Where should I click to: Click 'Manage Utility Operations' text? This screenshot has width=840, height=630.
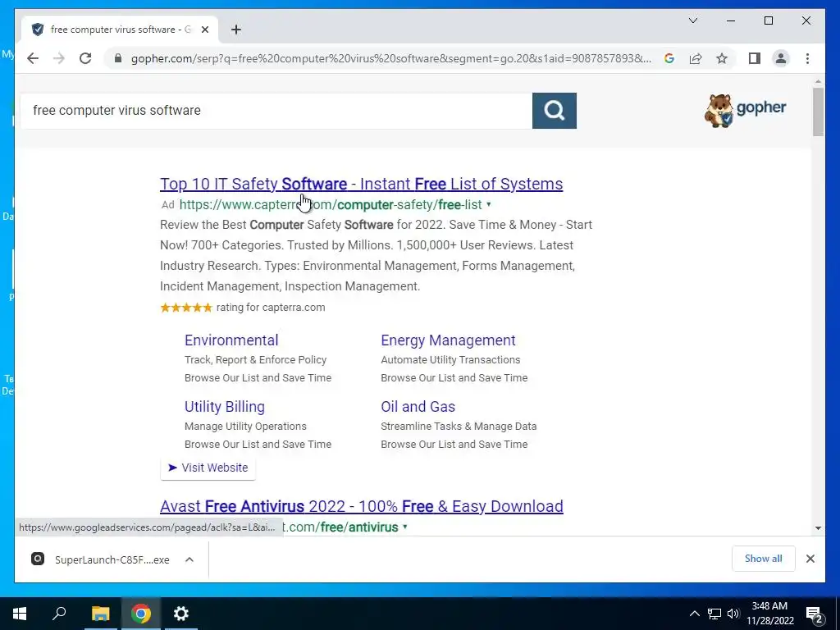[245, 427]
